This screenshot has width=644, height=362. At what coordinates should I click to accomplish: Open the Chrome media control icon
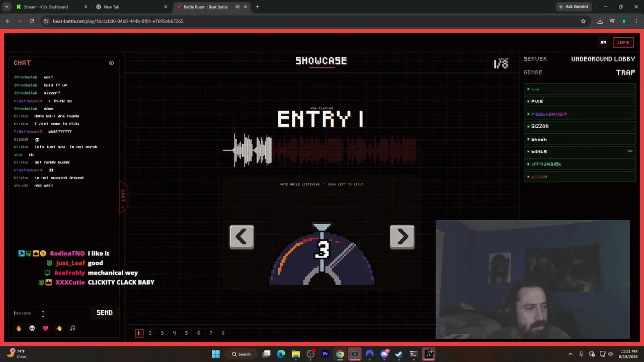(612, 21)
